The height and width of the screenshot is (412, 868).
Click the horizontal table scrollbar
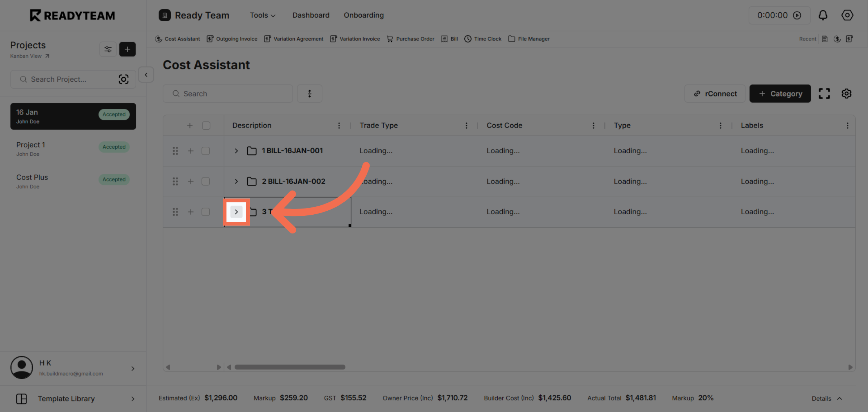coord(290,367)
